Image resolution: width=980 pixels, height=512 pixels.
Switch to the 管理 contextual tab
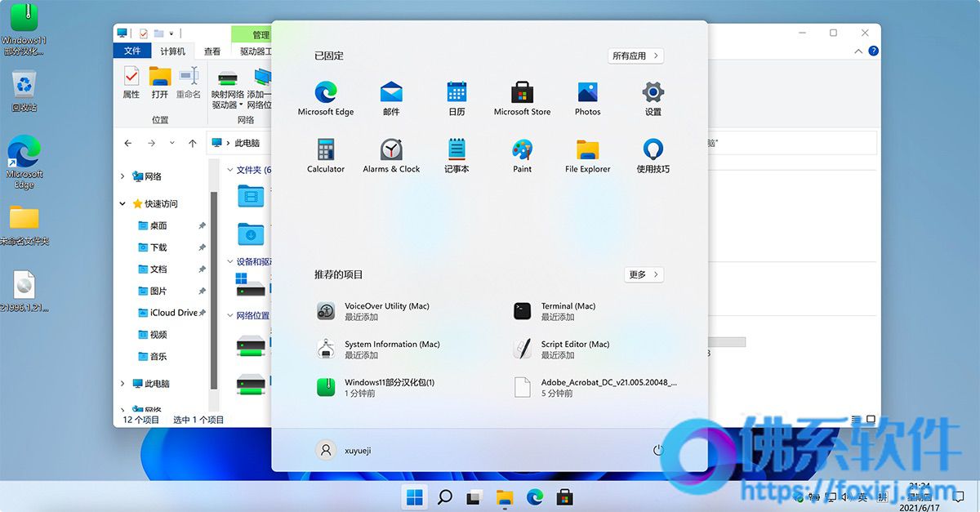[x=261, y=35]
